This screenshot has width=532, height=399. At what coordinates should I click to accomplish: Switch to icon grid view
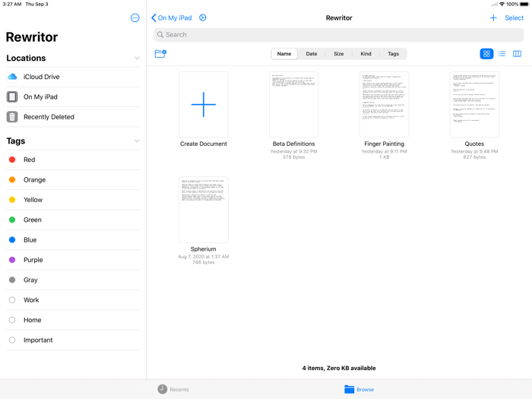point(486,54)
